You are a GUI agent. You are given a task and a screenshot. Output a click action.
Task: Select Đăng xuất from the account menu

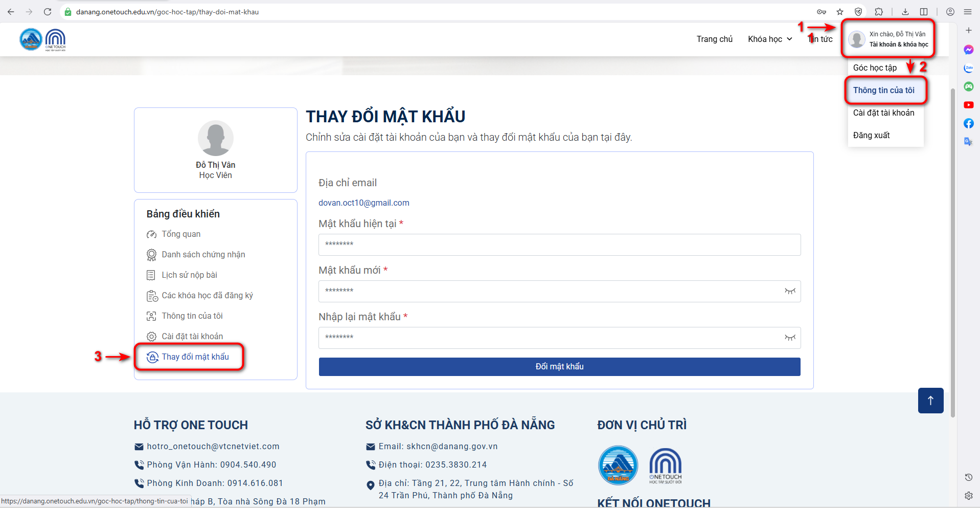click(x=871, y=136)
